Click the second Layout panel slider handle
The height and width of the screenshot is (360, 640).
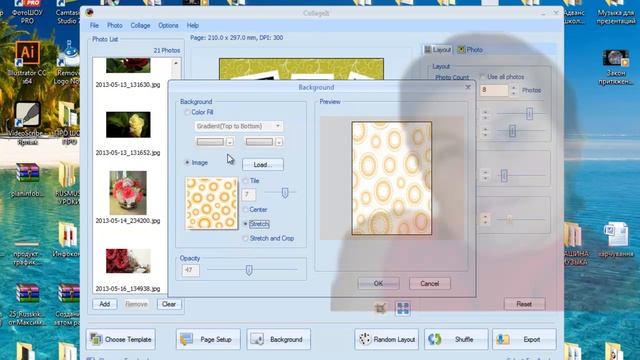coord(512,131)
